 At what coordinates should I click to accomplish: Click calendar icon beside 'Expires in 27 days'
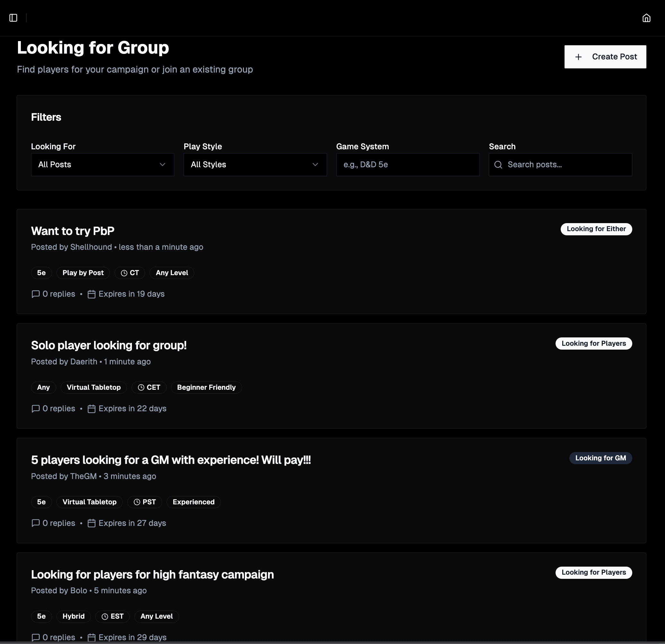[91, 523]
